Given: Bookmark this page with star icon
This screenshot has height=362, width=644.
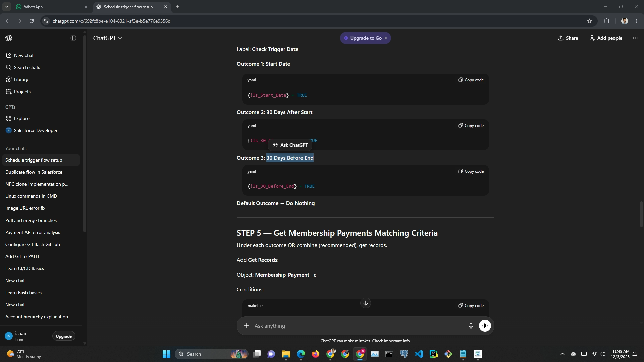Looking at the screenshot, I should click(x=589, y=21).
